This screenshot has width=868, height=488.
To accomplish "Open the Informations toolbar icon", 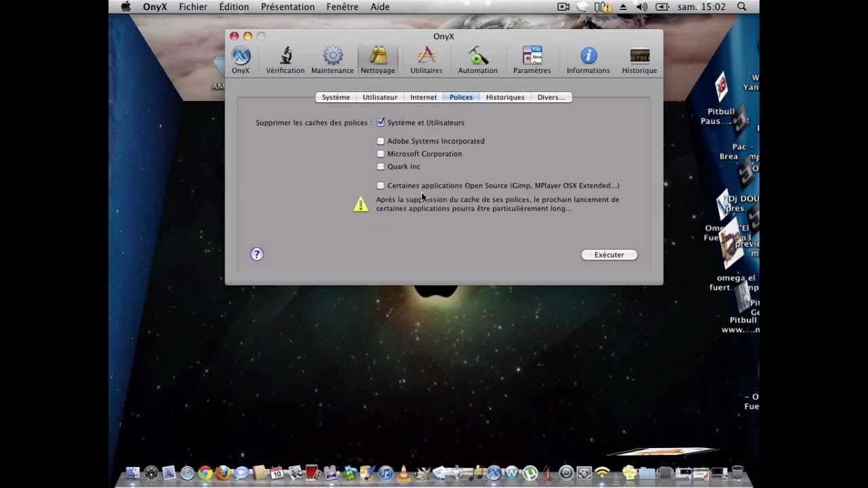I will point(588,60).
